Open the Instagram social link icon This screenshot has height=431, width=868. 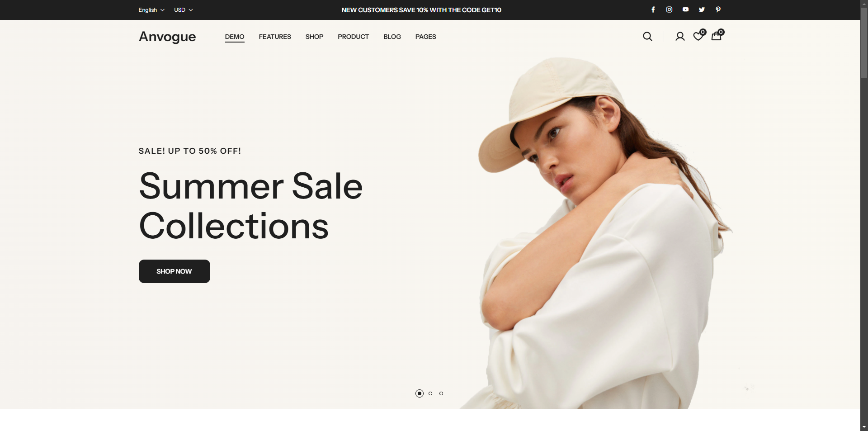(x=669, y=9)
